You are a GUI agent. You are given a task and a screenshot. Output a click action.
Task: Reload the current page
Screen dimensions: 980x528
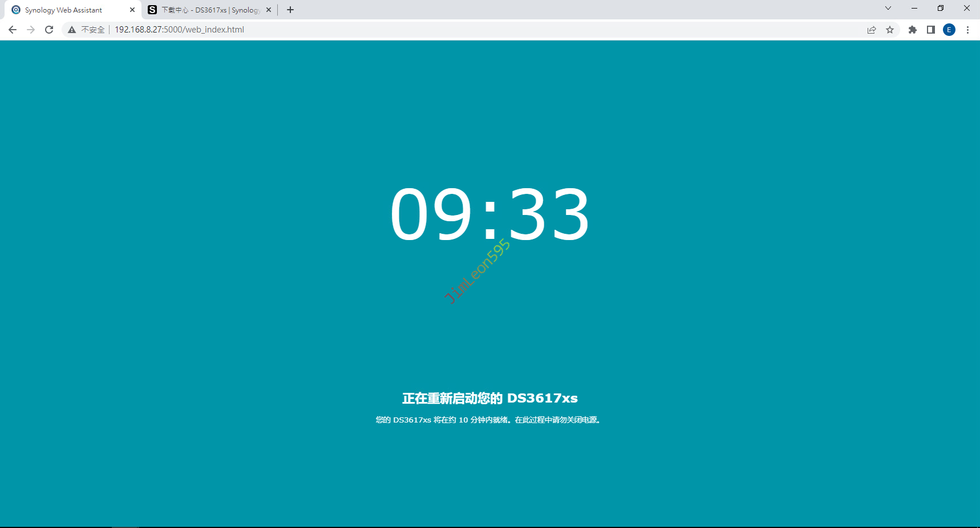[x=49, y=30]
